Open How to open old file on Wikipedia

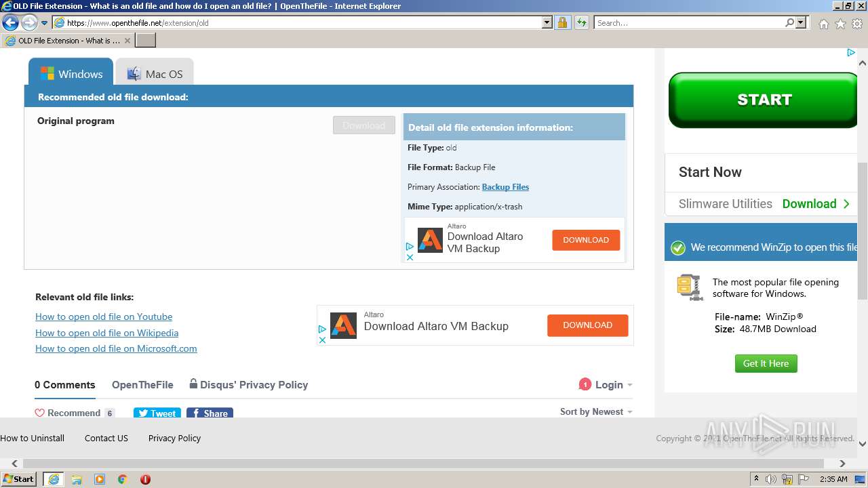(x=107, y=333)
